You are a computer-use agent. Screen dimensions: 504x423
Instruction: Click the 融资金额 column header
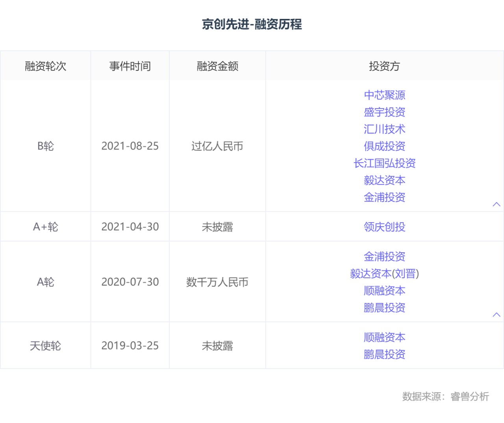tap(217, 66)
